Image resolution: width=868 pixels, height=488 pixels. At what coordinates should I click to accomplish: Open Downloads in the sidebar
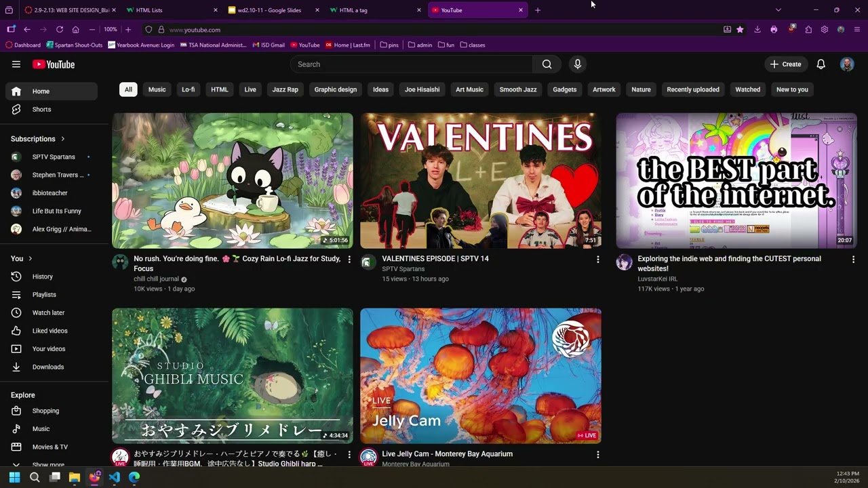(x=52, y=367)
